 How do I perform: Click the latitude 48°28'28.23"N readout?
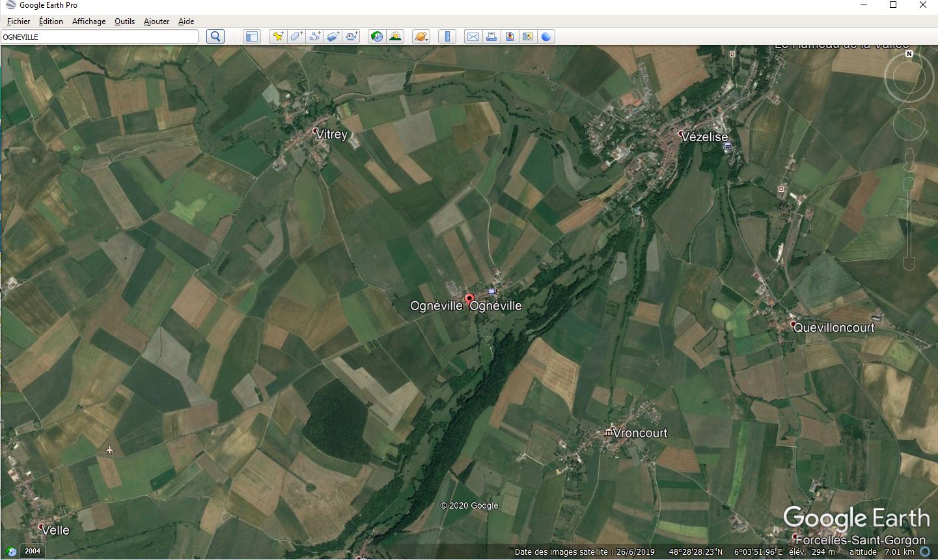(x=696, y=552)
